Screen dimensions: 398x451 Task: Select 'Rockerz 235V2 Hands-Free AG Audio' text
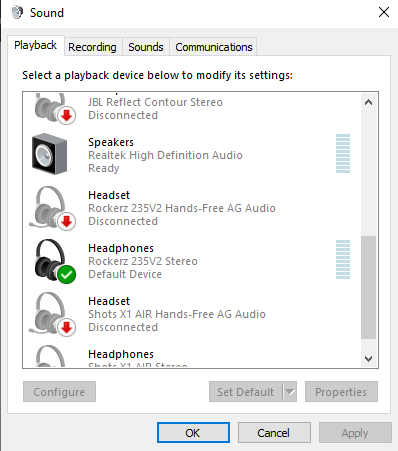click(x=182, y=208)
